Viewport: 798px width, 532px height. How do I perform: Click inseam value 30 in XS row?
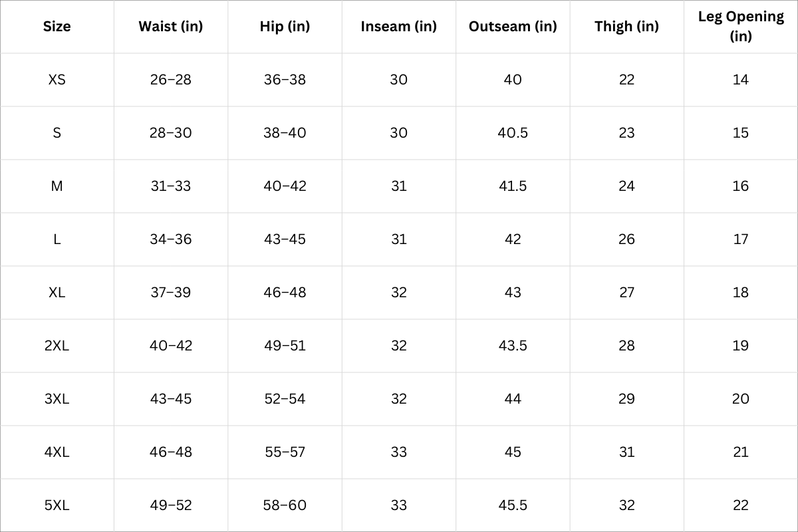398,80
